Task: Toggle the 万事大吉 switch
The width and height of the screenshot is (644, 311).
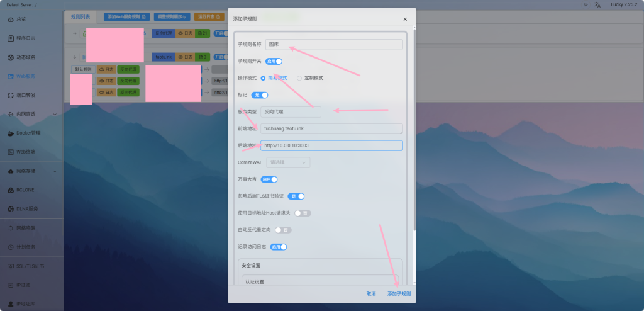Action: (x=269, y=179)
